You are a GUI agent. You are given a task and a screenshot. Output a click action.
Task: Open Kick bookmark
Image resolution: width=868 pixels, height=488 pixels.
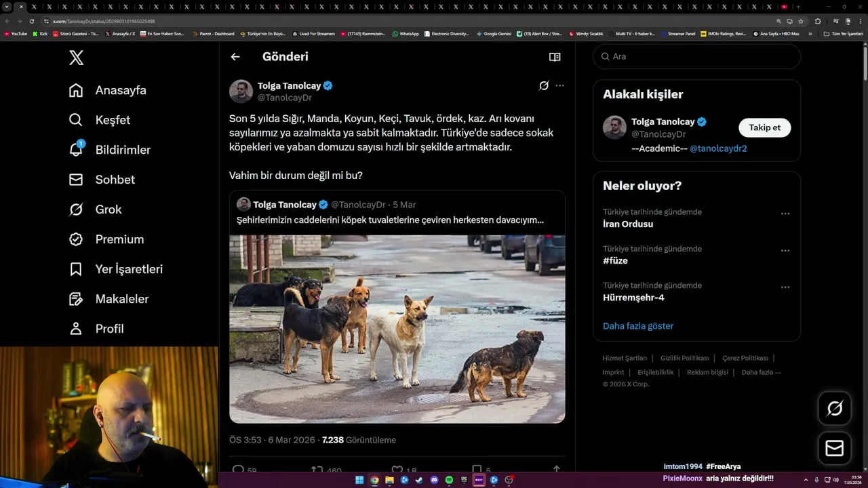pyautogui.click(x=40, y=33)
